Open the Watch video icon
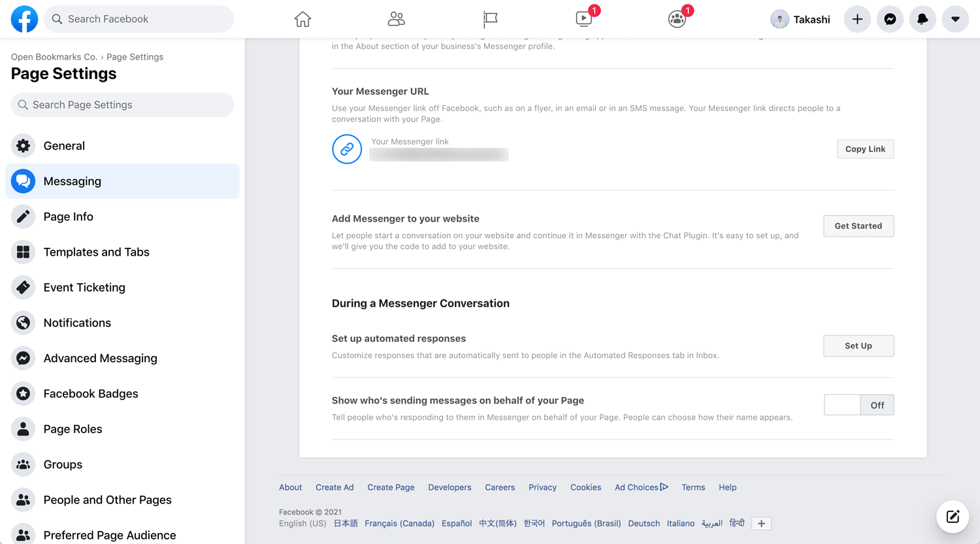 (584, 19)
